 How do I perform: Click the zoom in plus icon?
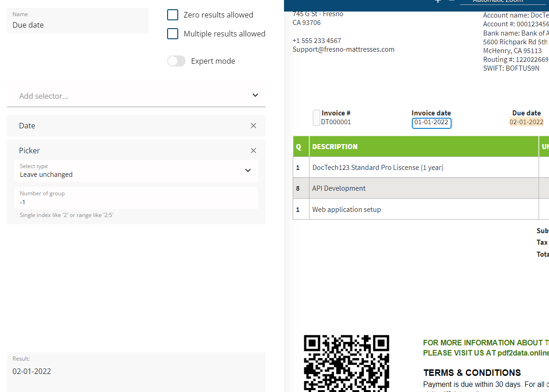438,1
